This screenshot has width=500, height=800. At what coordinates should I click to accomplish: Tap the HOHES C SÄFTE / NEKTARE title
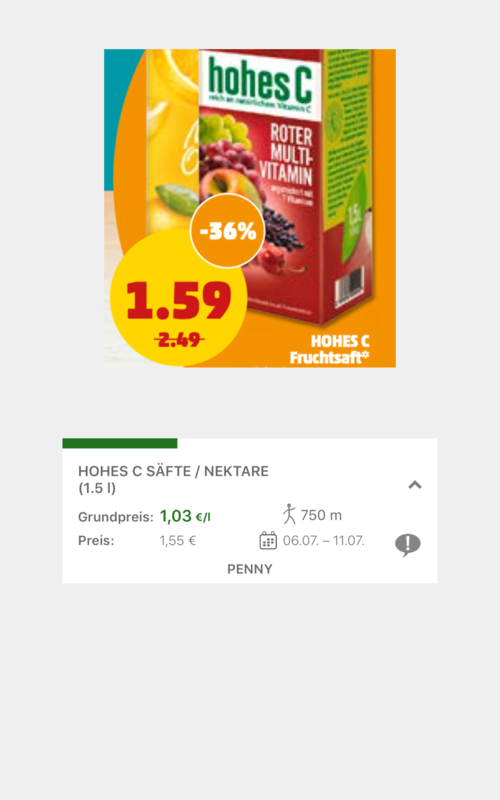pyautogui.click(x=173, y=471)
